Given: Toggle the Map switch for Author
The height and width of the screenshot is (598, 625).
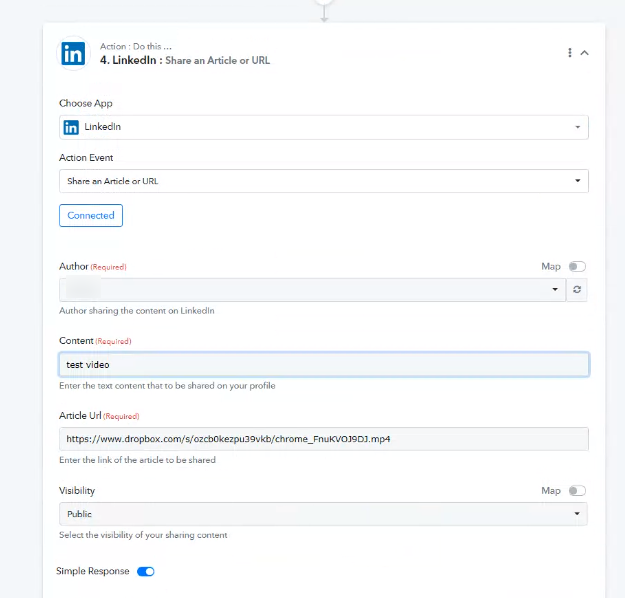Looking at the screenshot, I should point(577,266).
